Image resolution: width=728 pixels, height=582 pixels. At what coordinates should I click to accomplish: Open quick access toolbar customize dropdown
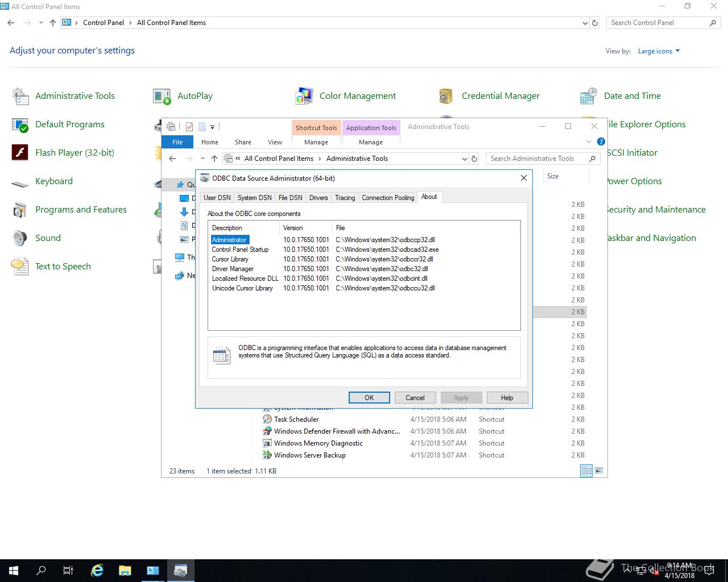tap(212, 127)
